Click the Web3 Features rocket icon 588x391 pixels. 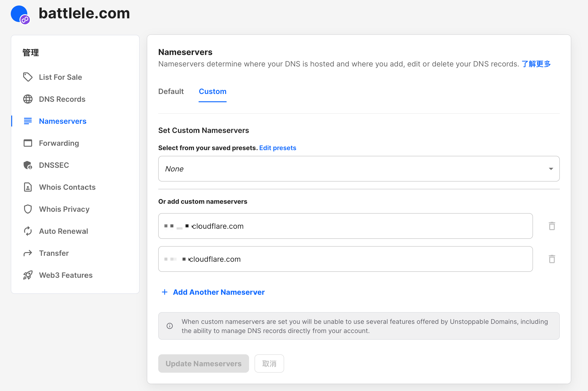tap(28, 275)
